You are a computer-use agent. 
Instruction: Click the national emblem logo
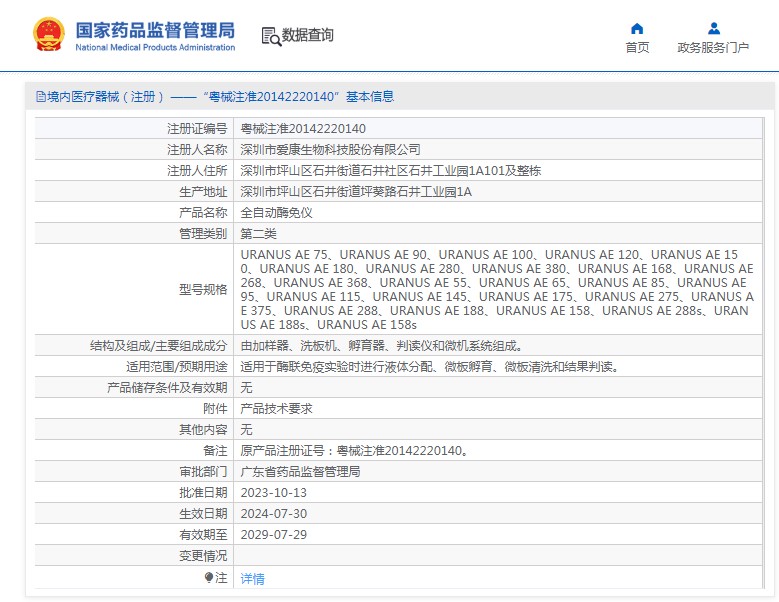pos(47,35)
